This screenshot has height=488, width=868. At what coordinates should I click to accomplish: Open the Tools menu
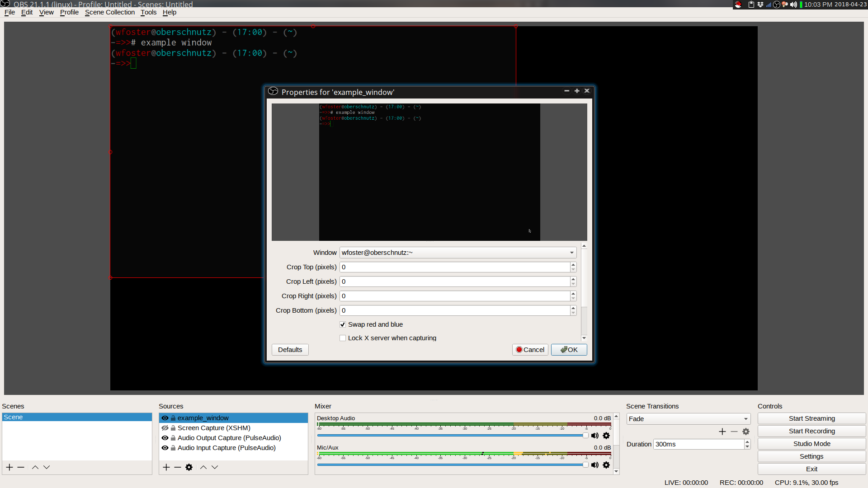(x=148, y=12)
